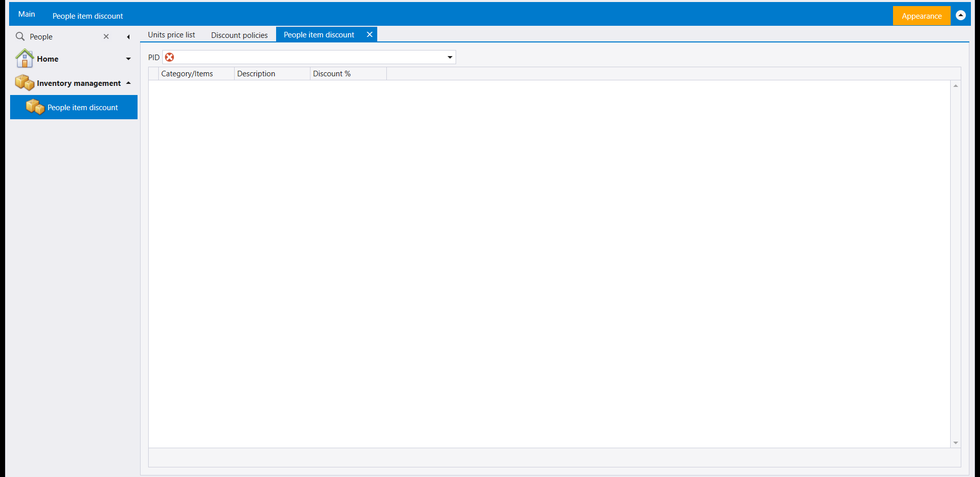Click inside the PID input field
This screenshot has width=980, height=477.
pyautogui.click(x=309, y=57)
